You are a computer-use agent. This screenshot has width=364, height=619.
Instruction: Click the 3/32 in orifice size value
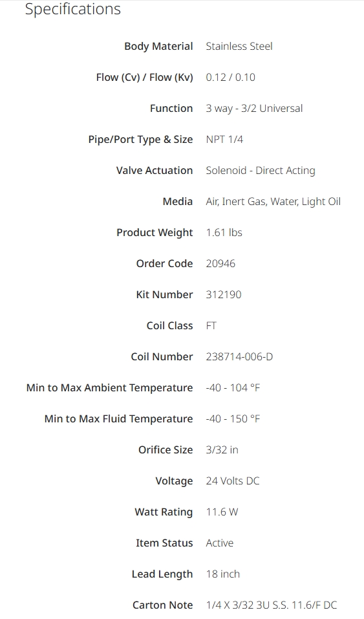(x=222, y=450)
